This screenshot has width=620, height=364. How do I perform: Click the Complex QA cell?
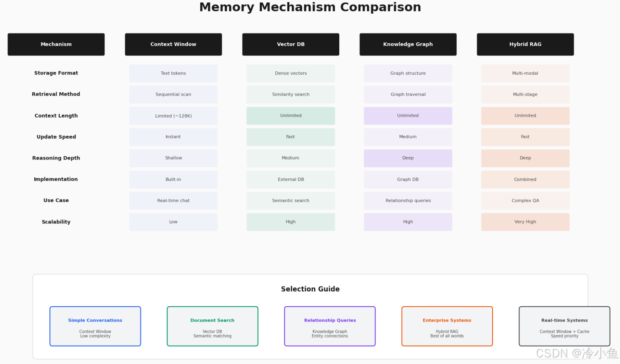click(x=525, y=201)
